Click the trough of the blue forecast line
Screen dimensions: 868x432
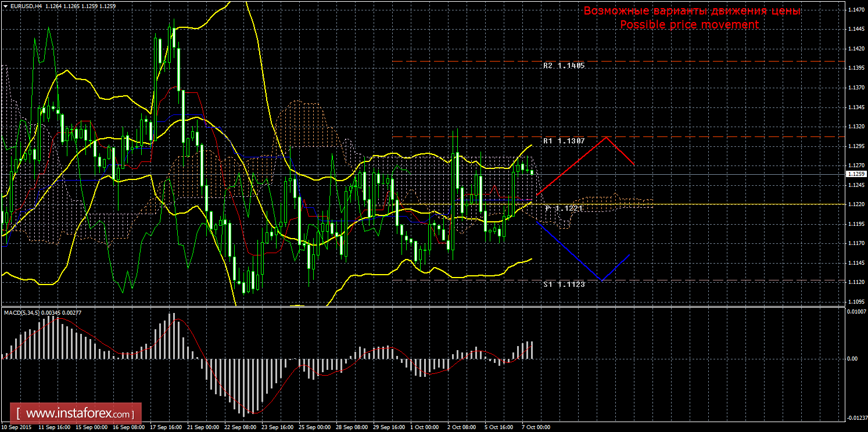point(602,280)
